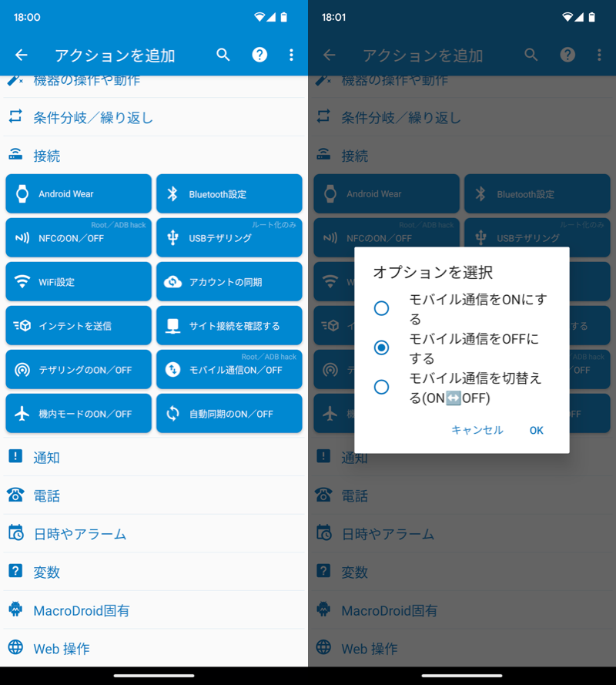Expand the 日時やアラーム category on the bright screen
This screenshot has height=685, width=616.
click(79, 533)
